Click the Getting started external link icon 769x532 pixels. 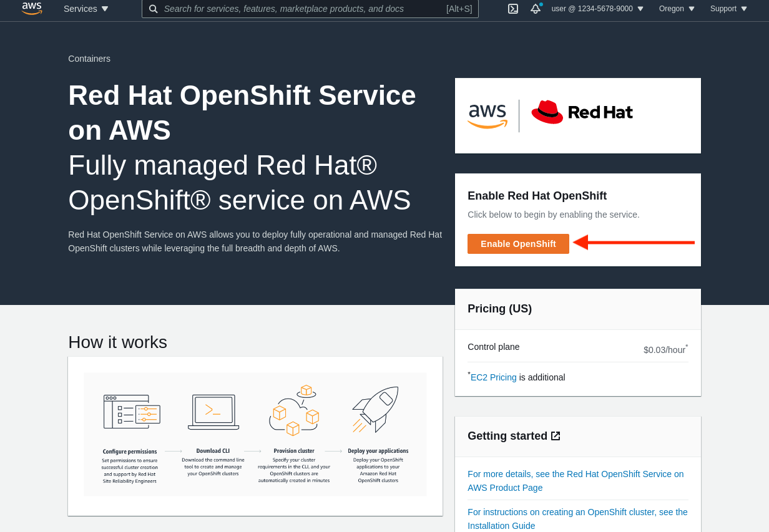pyautogui.click(x=556, y=435)
